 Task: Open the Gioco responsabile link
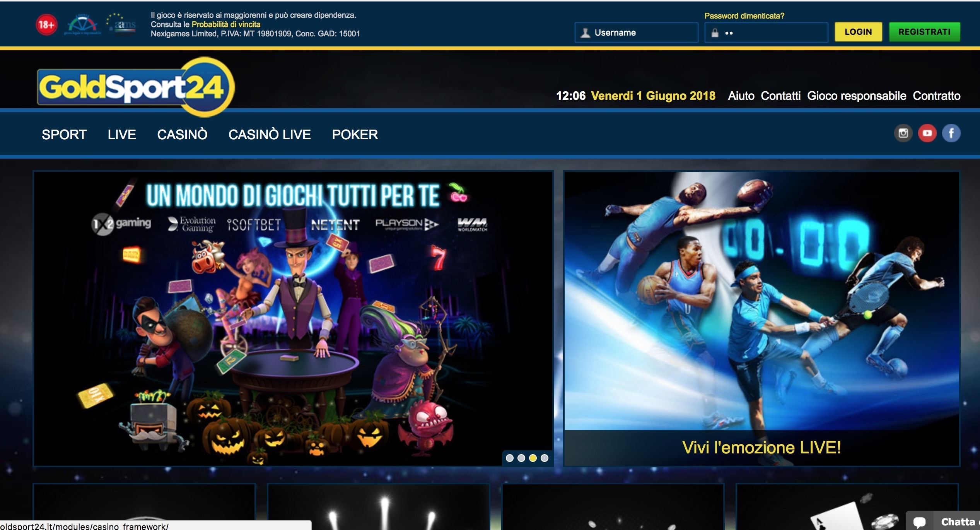point(857,96)
